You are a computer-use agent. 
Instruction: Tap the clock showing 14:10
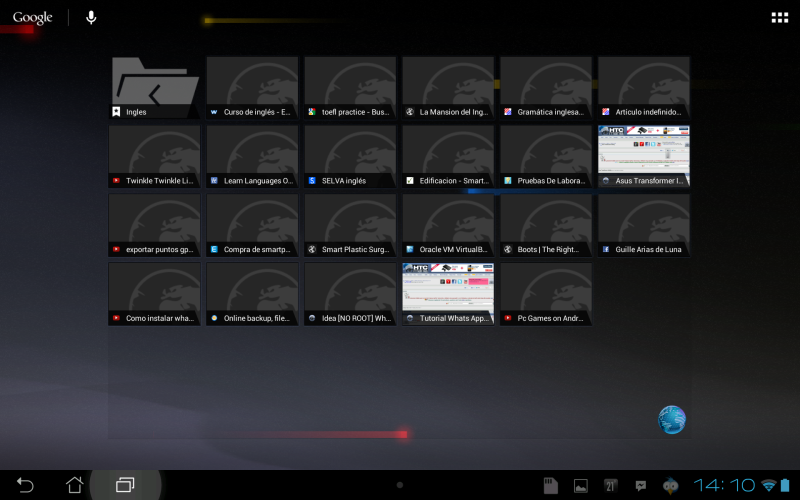[724, 485]
